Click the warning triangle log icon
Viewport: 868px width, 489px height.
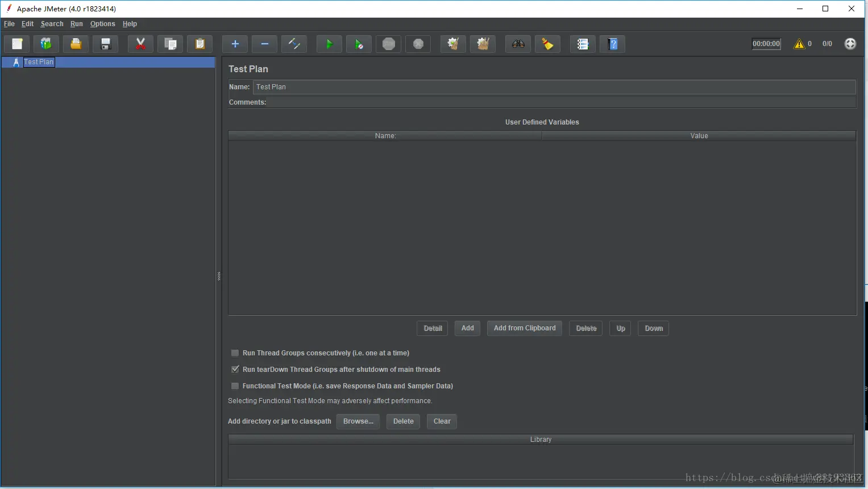tap(799, 44)
